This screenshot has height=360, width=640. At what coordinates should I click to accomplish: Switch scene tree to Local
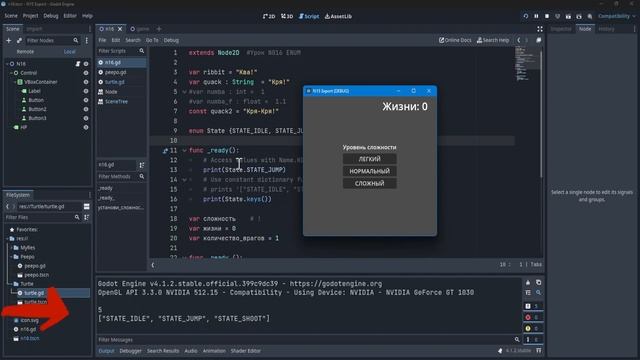(69, 52)
